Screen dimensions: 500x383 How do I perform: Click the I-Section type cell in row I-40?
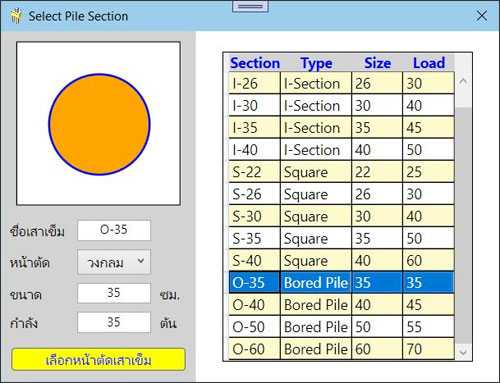[x=316, y=150]
